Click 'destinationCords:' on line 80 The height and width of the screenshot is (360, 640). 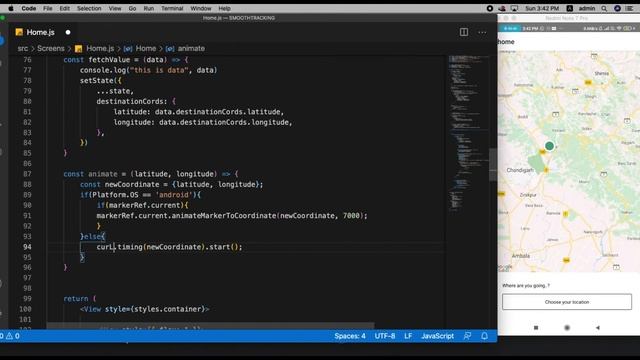point(132,101)
